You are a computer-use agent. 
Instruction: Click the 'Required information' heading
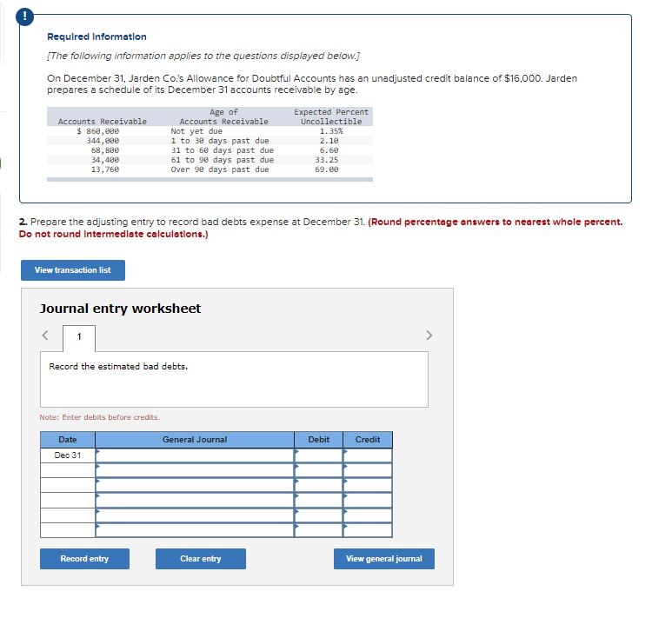tap(96, 37)
